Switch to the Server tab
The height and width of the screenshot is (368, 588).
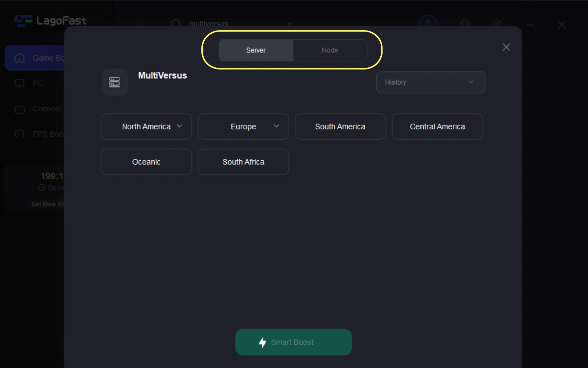pos(256,50)
